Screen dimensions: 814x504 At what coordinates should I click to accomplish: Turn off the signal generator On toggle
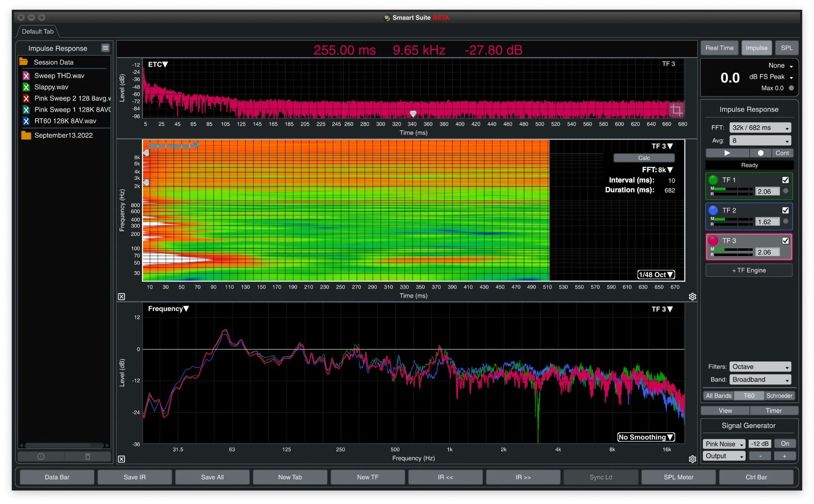(x=785, y=444)
